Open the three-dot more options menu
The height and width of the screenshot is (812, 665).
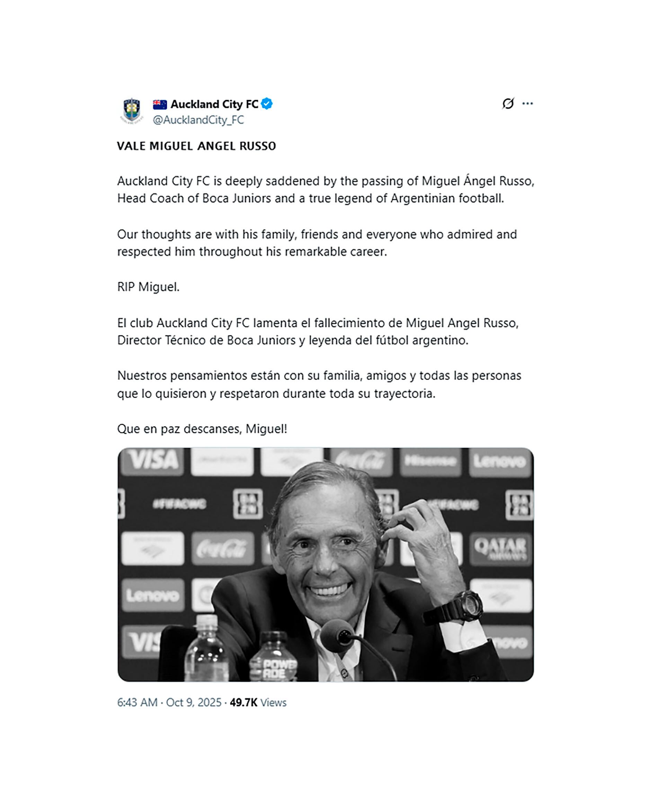click(x=527, y=103)
